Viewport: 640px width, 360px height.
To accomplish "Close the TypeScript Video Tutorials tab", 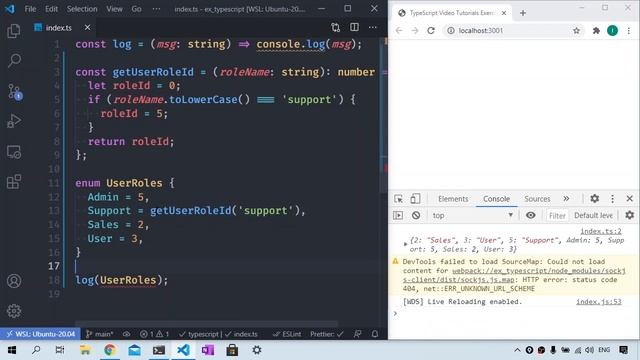I will click(504, 13).
